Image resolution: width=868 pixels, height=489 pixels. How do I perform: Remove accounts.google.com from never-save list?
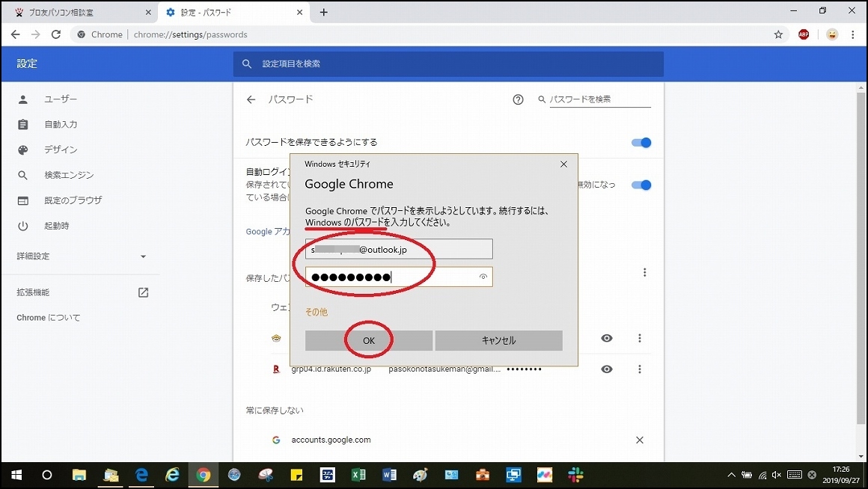639,440
